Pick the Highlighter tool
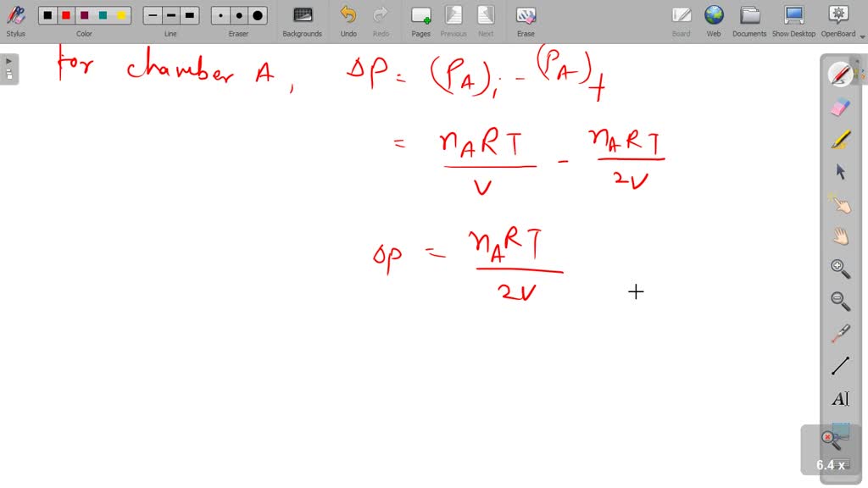 (x=839, y=138)
